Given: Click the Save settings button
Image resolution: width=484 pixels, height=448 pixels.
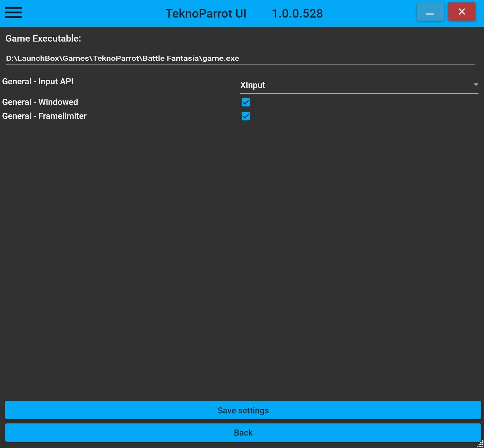Looking at the screenshot, I should point(243,410).
